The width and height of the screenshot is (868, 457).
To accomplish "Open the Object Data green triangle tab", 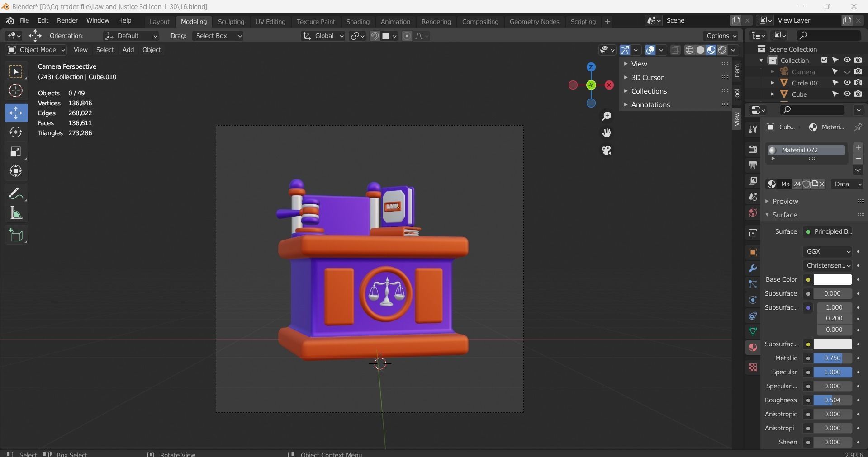I will coord(753,331).
